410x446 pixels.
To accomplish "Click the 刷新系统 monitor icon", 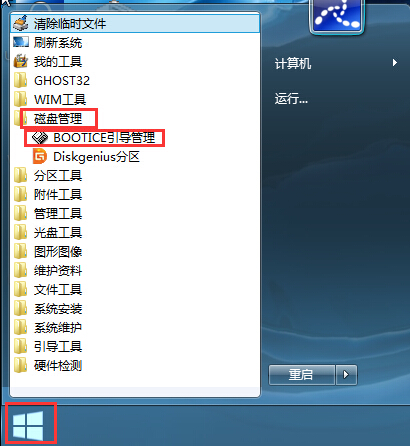I will click(x=21, y=42).
